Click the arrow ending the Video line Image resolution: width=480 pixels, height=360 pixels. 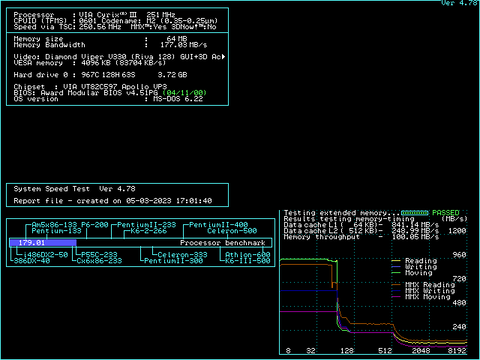coord(224,57)
